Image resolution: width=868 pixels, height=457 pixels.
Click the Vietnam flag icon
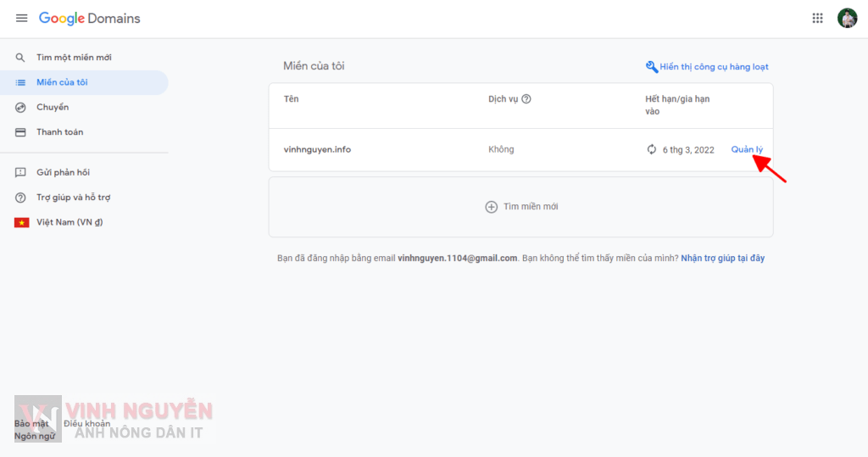coord(21,222)
